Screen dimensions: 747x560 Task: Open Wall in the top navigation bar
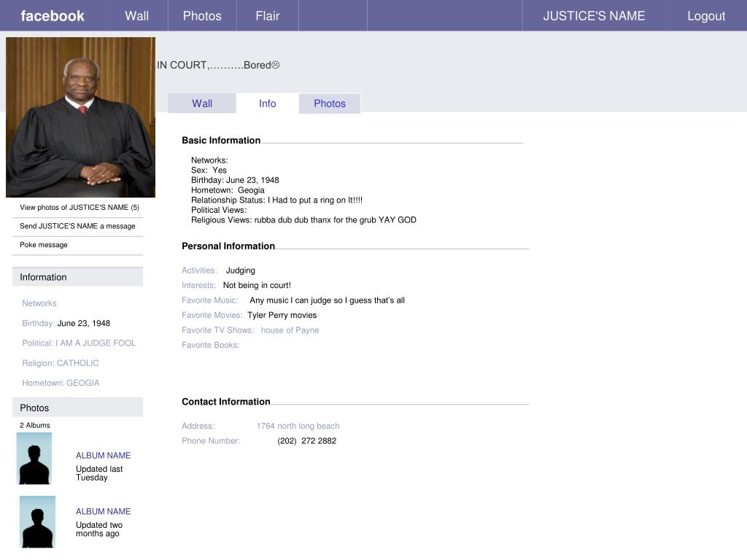(136, 16)
